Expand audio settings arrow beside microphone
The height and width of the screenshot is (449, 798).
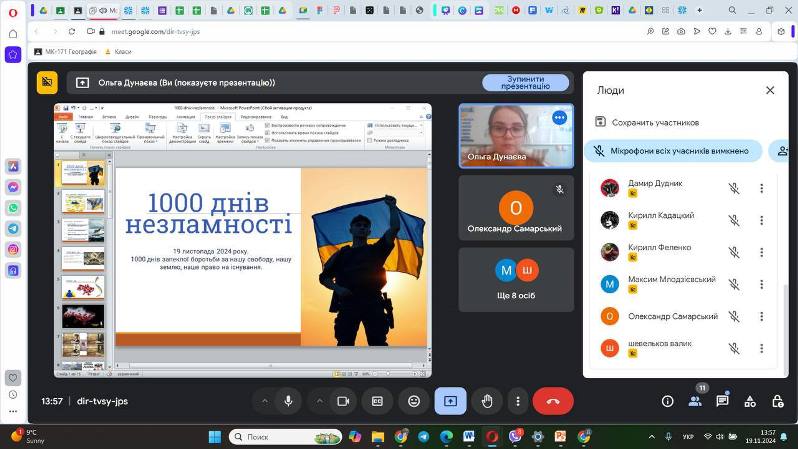click(265, 401)
